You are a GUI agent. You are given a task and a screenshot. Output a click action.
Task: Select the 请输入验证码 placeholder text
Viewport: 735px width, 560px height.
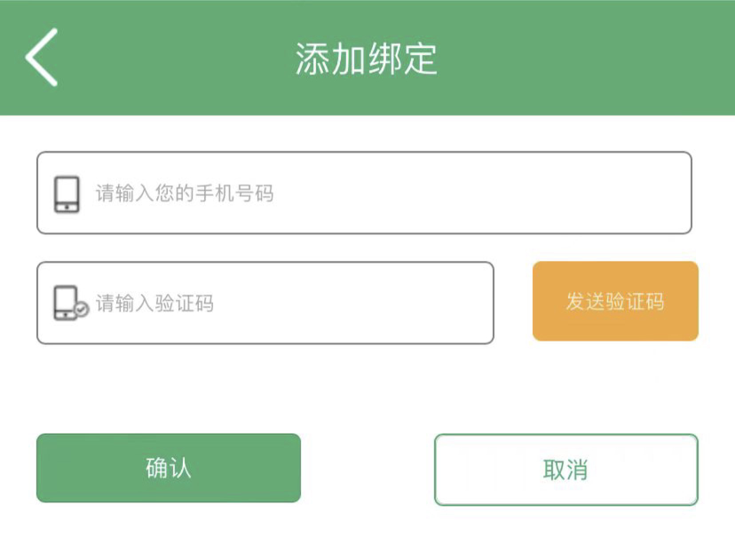154,304
